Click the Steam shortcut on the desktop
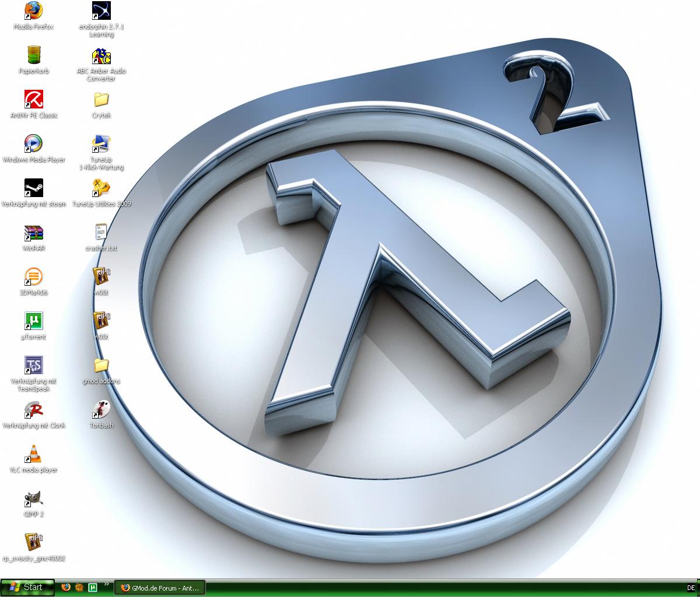The width and height of the screenshot is (700, 597). (x=34, y=188)
